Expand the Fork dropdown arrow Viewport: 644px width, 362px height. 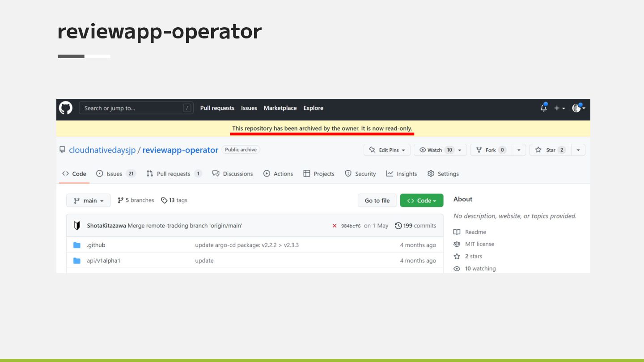(519, 150)
